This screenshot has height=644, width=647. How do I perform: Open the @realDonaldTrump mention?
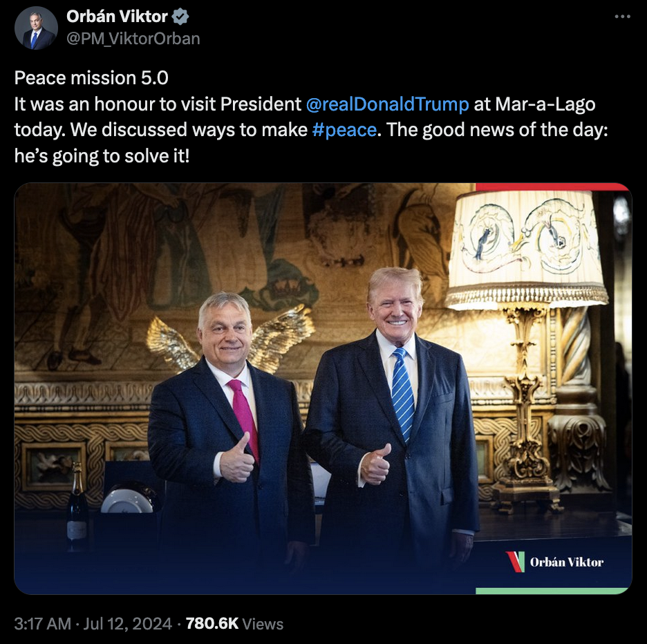(388, 104)
